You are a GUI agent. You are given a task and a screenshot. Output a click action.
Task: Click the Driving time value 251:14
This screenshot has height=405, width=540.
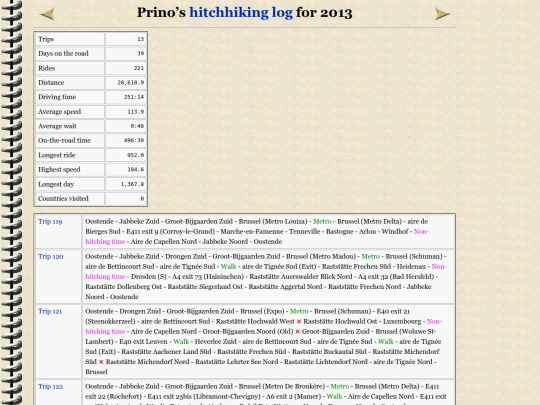(134, 97)
